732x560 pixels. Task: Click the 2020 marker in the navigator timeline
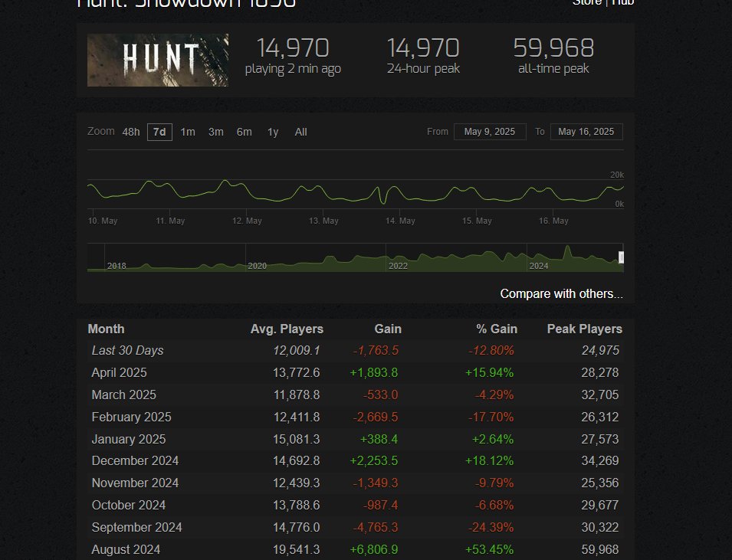[x=258, y=266]
